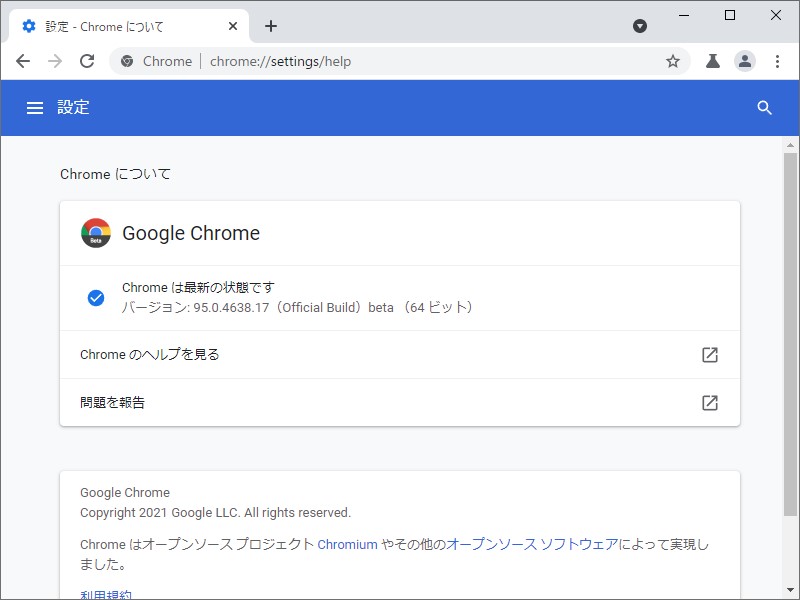Screen dimensions: 800x600
Task: Click the update status checkmark icon
Action: click(96, 297)
